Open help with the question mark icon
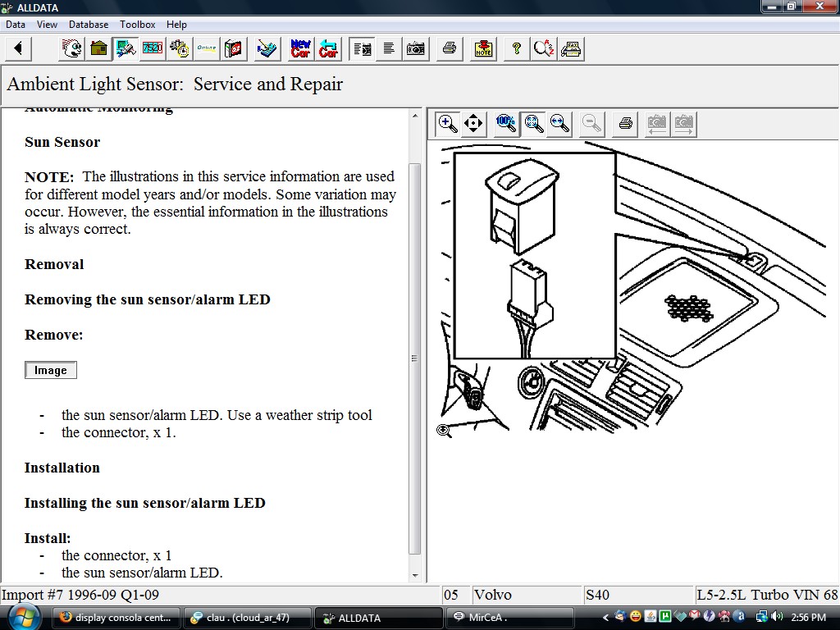840x630 pixels. coord(517,48)
